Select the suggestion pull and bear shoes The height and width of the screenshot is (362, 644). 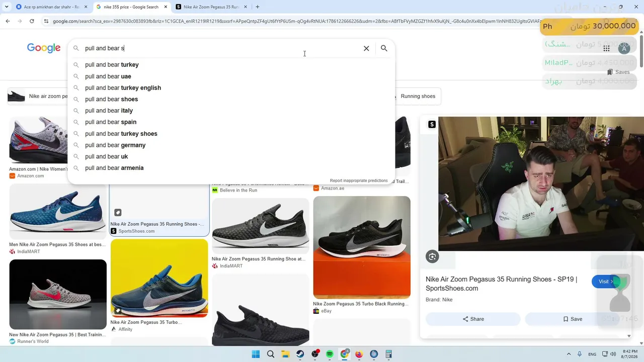231,99
